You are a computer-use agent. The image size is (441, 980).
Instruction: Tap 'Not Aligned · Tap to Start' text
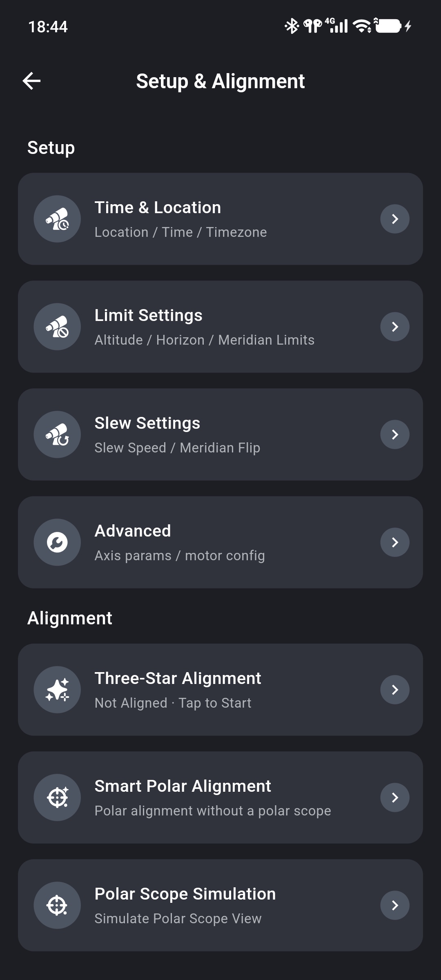(173, 703)
